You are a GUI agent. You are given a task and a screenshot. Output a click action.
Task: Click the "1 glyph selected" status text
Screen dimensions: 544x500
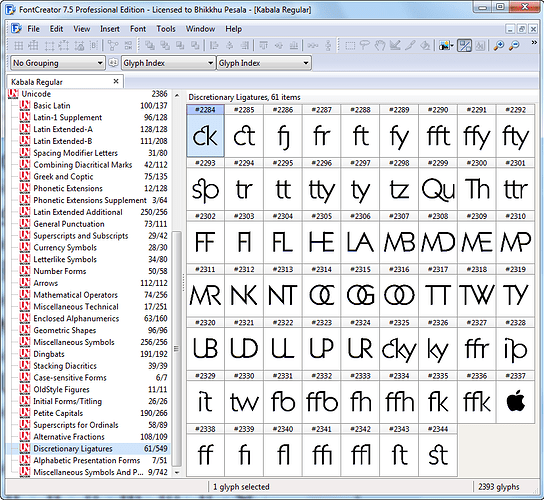[241, 487]
